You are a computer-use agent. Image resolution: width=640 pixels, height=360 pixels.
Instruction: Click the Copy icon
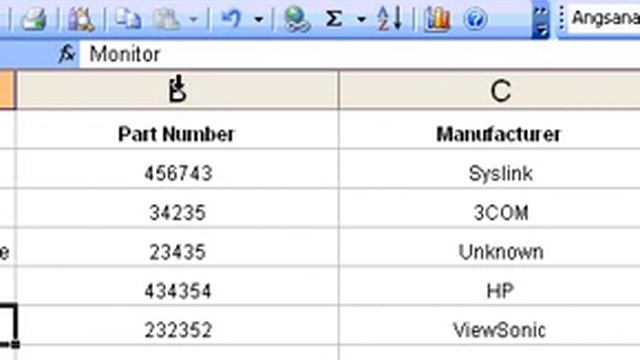127,18
